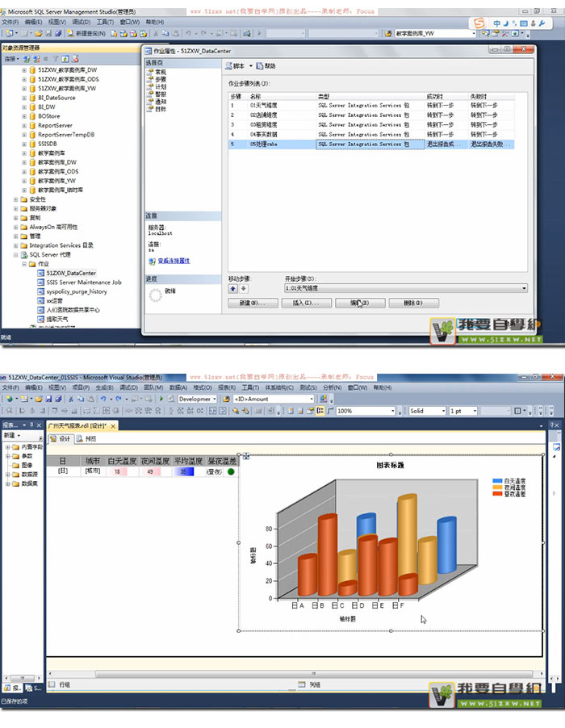Click the 查看连接属性 link
Screen dimensions: 565x728
point(174,261)
